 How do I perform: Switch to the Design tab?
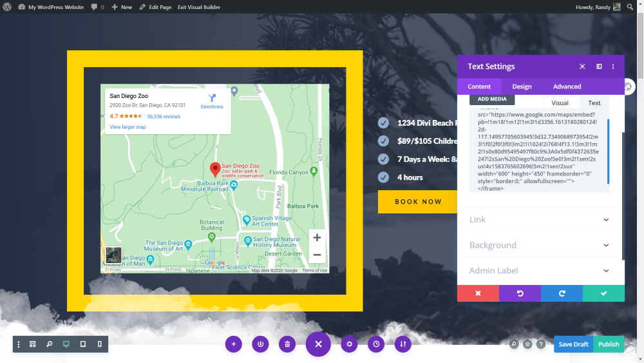pos(522,86)
